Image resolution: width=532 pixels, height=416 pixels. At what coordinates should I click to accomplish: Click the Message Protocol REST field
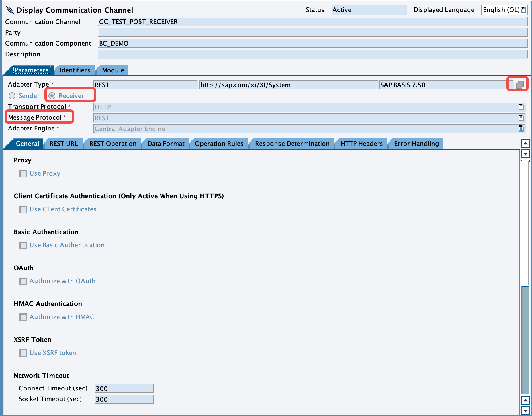point(309,118)
